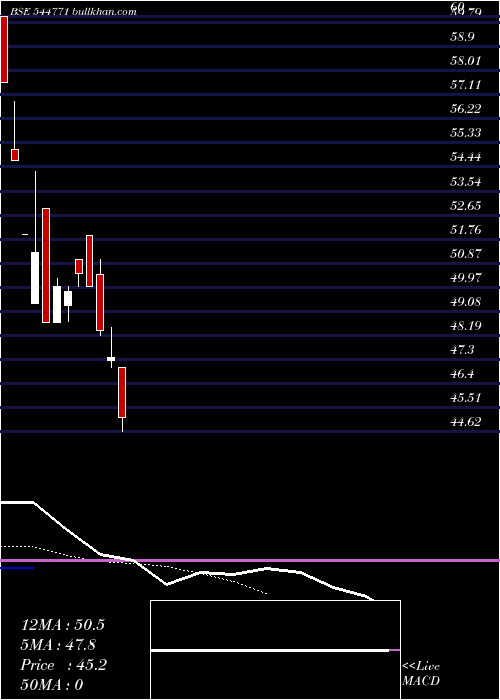The image size is (500, 700).
Task: Click the 47.3 price axis label
Action: (x=462, y=350)
